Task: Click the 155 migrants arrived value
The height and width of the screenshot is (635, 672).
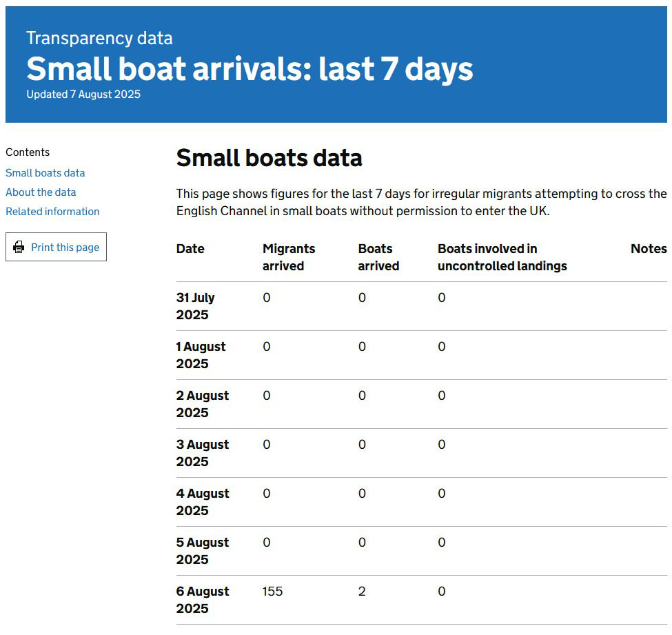Action: coord(272,592)
